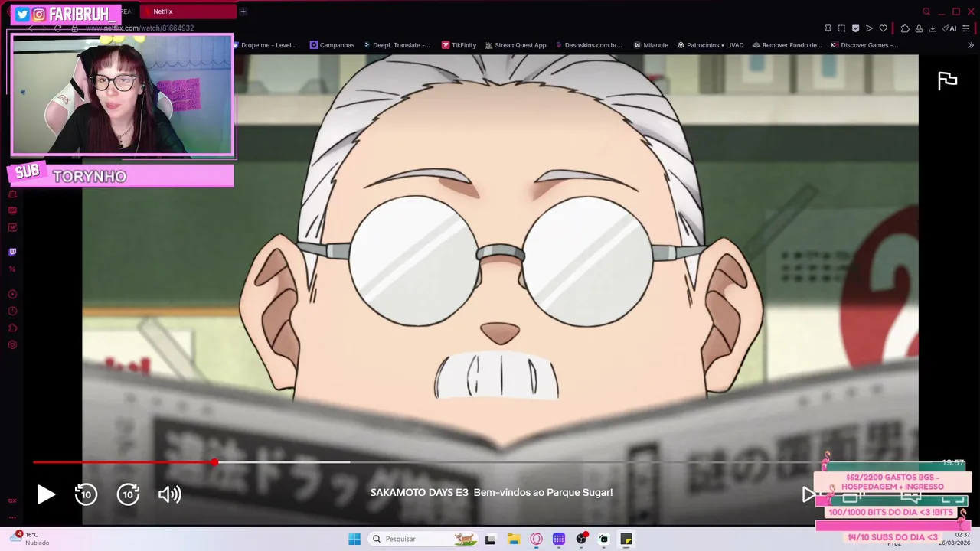Open the sidebar settings gear icon
The image size is (980, 551).
pos(12,345)
